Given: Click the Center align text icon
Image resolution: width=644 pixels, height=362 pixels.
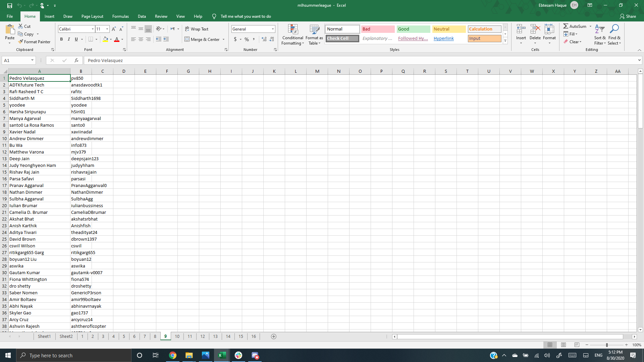Looking at the screenshot, I should pyautogui.click(x=141, y=39).
